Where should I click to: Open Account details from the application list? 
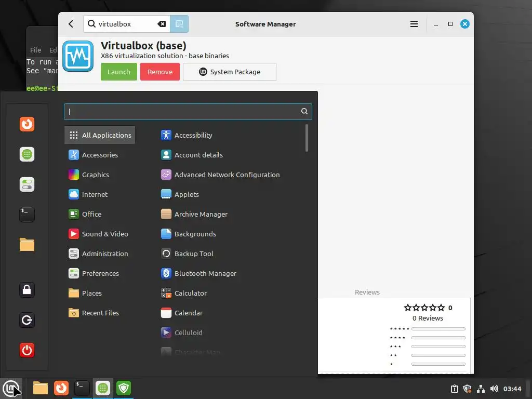pyautogui.click(x=192, y=155)
